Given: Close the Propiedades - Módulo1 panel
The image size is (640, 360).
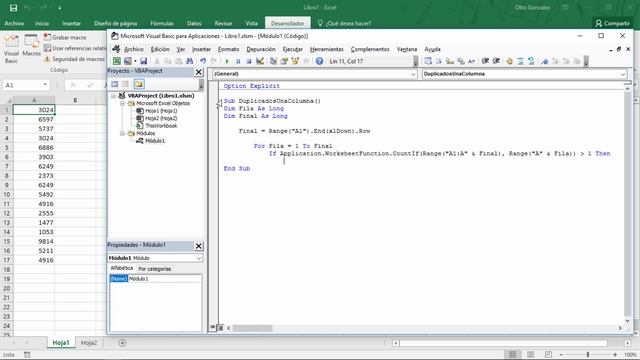Looking at the screenshot, I should pyautogui.click(x=198, y=246).
